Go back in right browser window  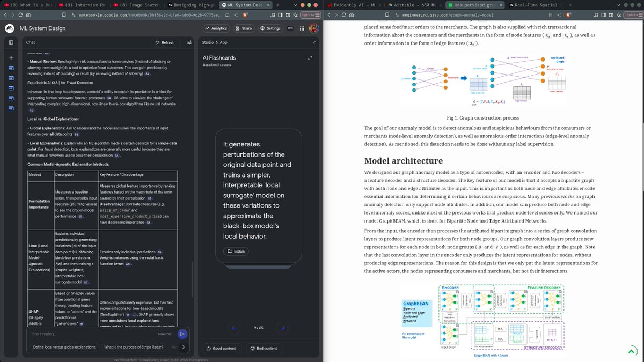pyautogui.click(x=330, y=15)
